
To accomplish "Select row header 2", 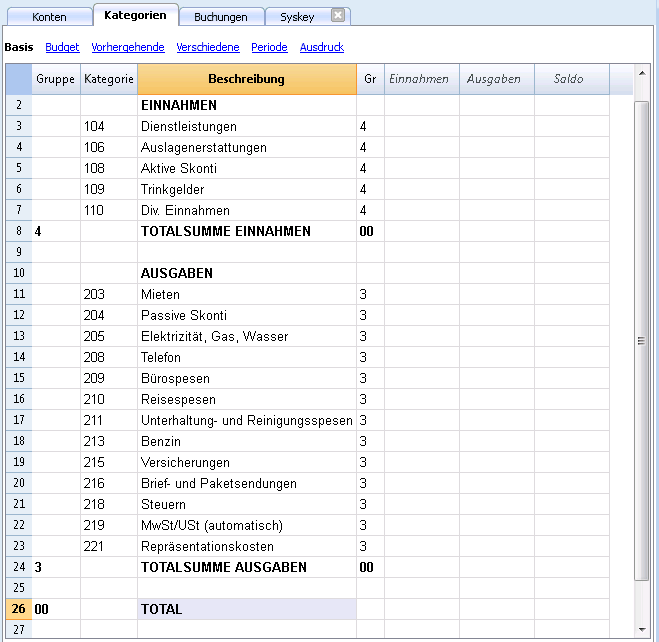I will point(19,105).
